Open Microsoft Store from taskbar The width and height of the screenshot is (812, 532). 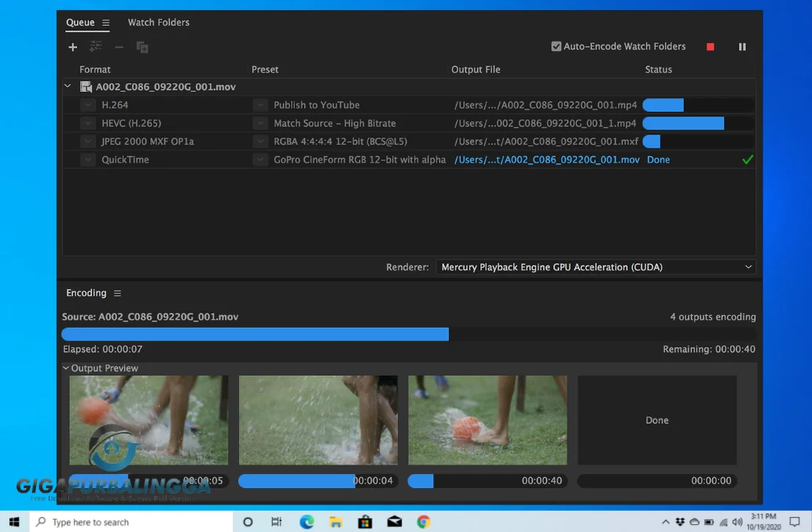click(365, 522)
